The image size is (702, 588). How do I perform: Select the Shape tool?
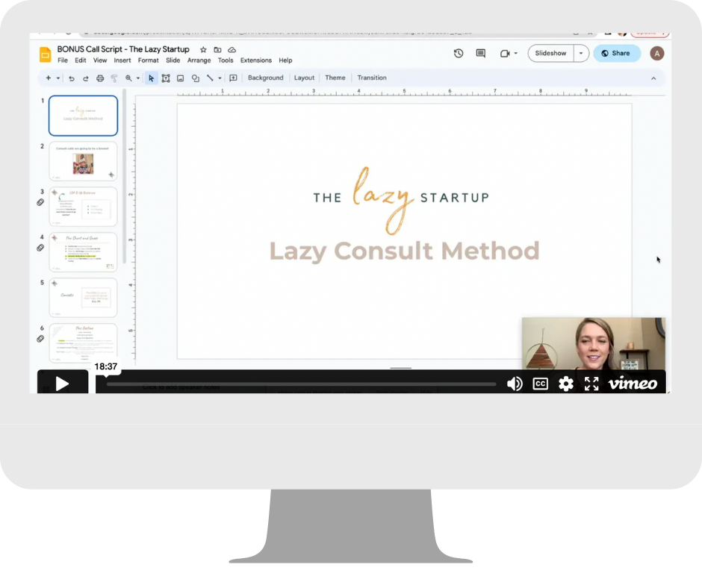(196, 78)
